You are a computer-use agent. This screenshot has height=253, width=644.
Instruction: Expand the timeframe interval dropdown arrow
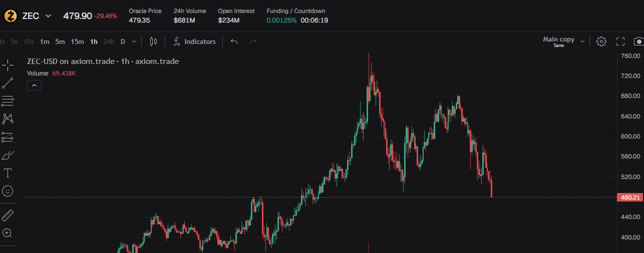click(134, 42)
